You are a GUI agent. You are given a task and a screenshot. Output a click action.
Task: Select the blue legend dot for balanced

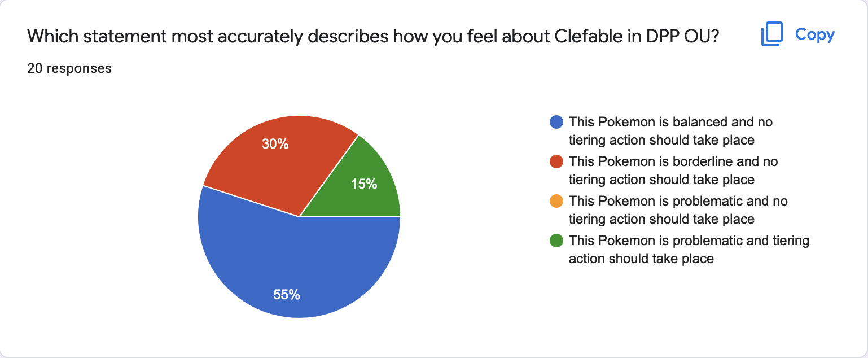coord(556,122)
